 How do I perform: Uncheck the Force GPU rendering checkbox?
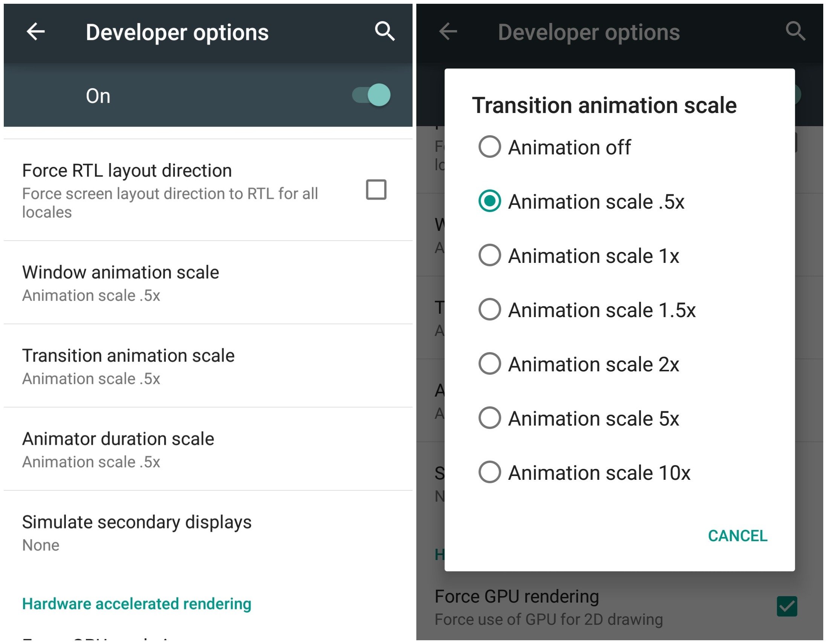[787, 606]
